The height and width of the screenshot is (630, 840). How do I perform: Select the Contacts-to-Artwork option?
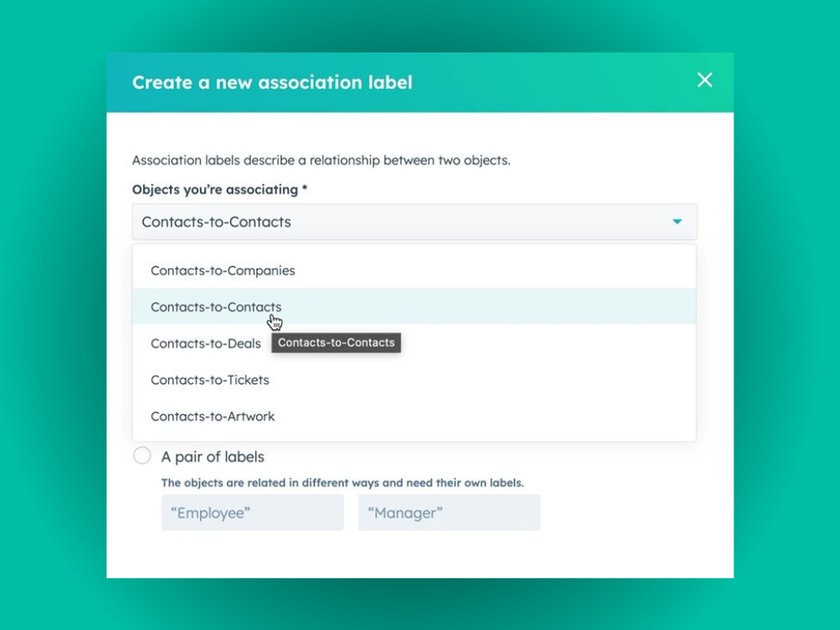click(212, 416)
